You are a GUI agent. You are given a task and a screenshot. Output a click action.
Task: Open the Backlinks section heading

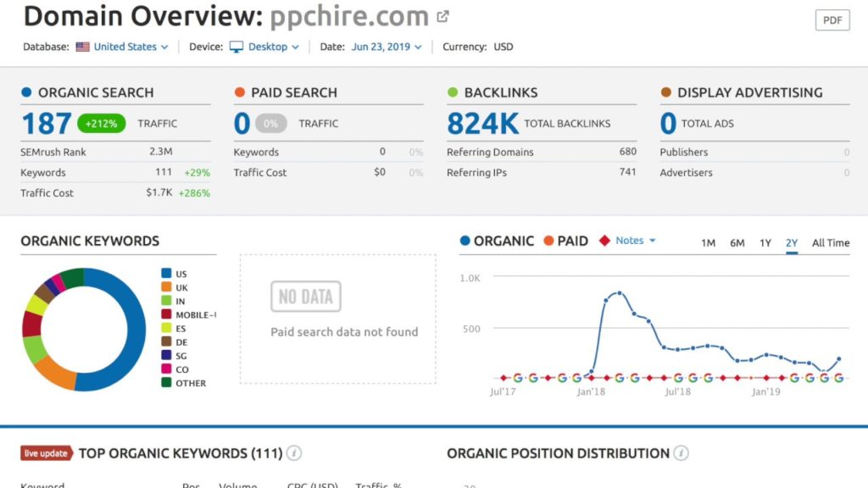pyautogui.click(x=500, y=92)
